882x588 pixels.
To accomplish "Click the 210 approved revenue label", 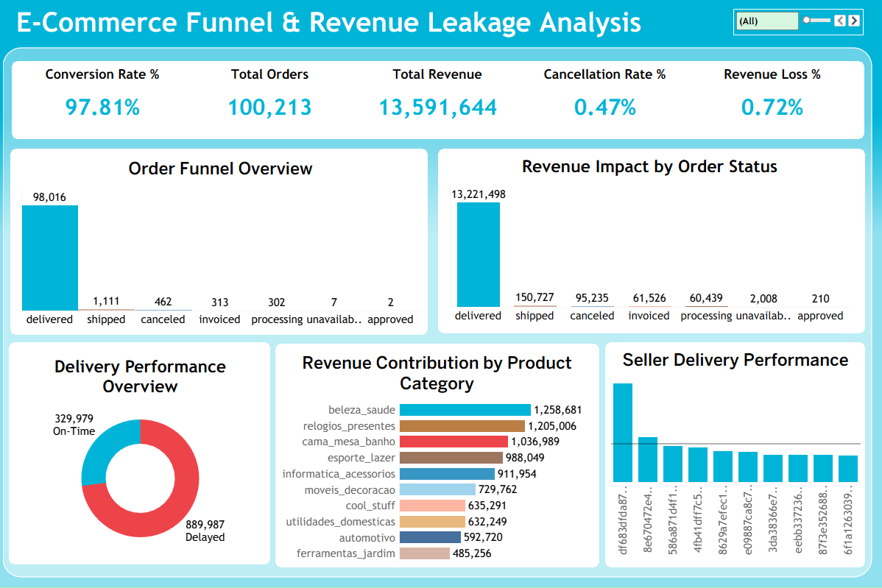I will pos(821,299).
